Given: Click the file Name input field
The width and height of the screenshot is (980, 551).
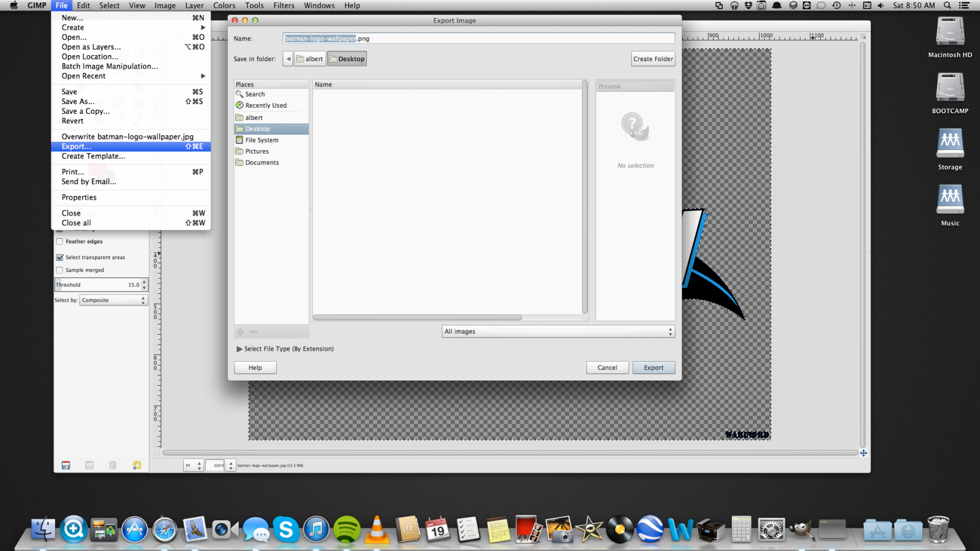Looking at the screenshot, I should 479,39.
